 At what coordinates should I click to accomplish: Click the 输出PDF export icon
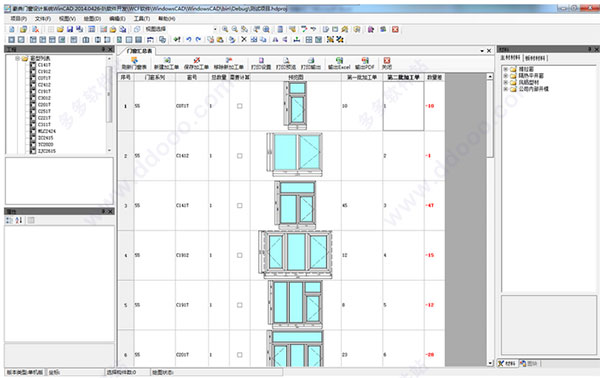[365, 61]
